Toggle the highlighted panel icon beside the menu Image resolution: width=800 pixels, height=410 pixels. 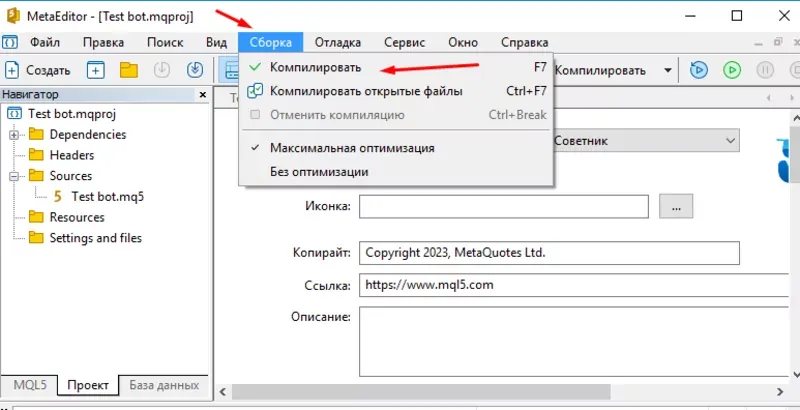click(x=229, y=70)
